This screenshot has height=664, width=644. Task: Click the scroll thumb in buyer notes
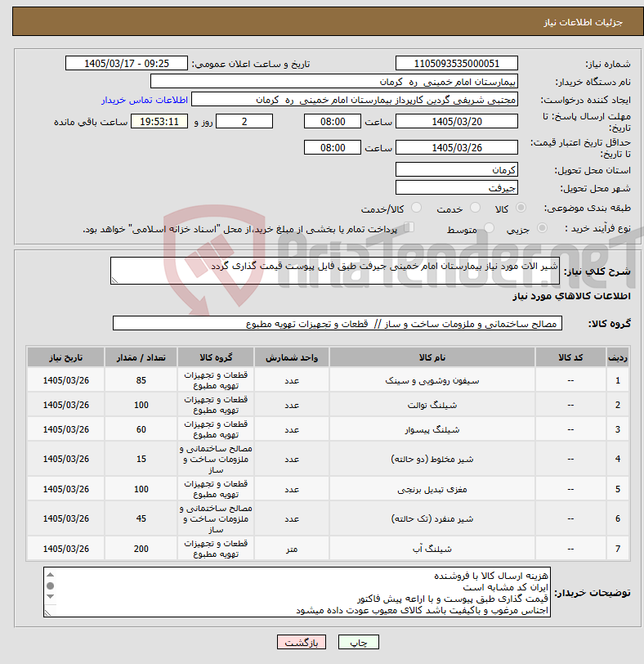coord(51,585)
